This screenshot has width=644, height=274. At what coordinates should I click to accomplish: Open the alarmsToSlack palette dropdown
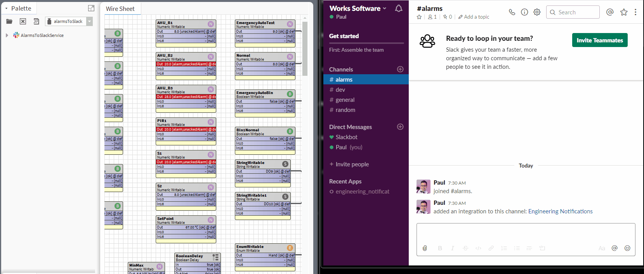(90, 21)
